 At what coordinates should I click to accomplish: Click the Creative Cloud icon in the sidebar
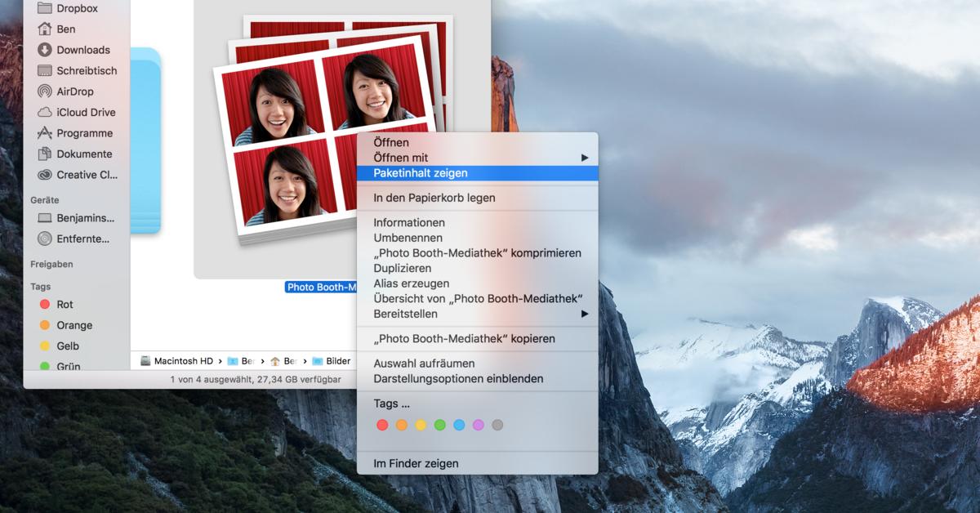click(x=44, y=175)
